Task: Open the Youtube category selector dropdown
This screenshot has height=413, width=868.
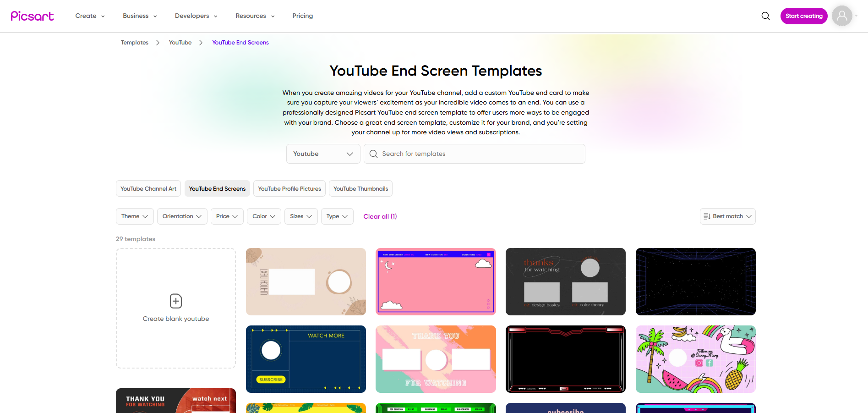Action: (x=323, y=154)
